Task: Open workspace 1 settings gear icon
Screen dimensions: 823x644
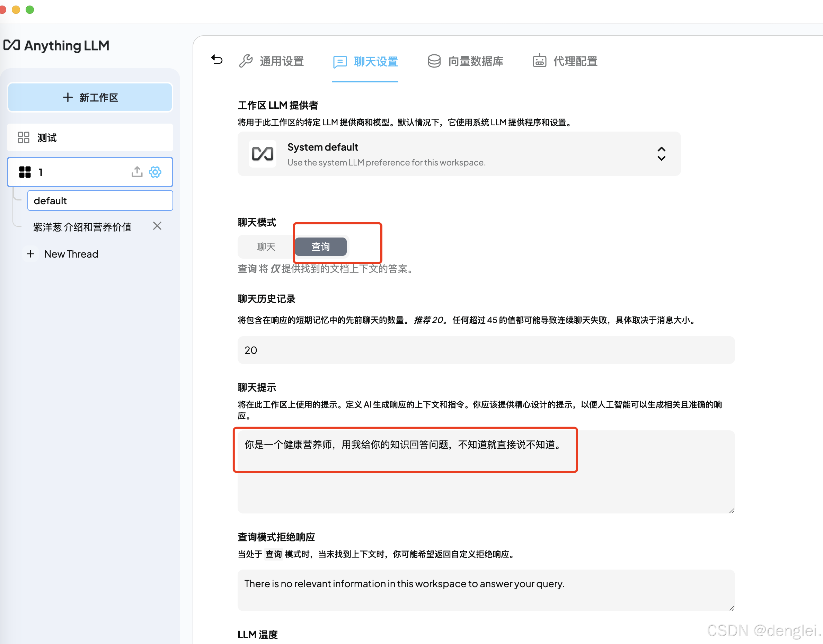Action: pyautogui.click(x=155, y=172)
